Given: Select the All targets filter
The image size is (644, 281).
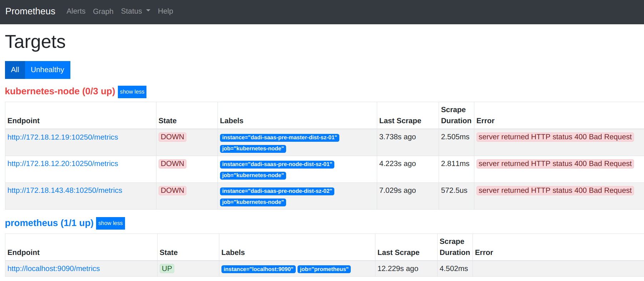Looking at the screenshot, I should point(15,70).
